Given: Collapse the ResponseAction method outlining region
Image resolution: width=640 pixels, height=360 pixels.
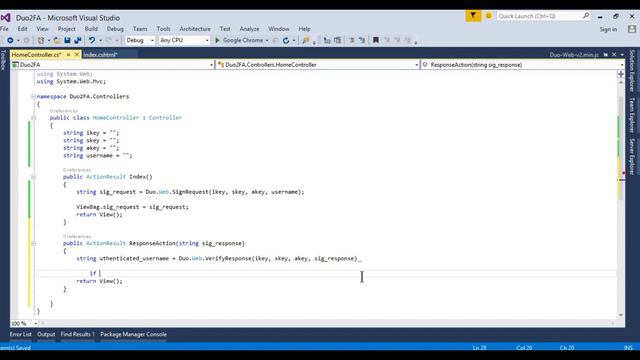Looking at the screenshot, I should (x=33, y=244).
